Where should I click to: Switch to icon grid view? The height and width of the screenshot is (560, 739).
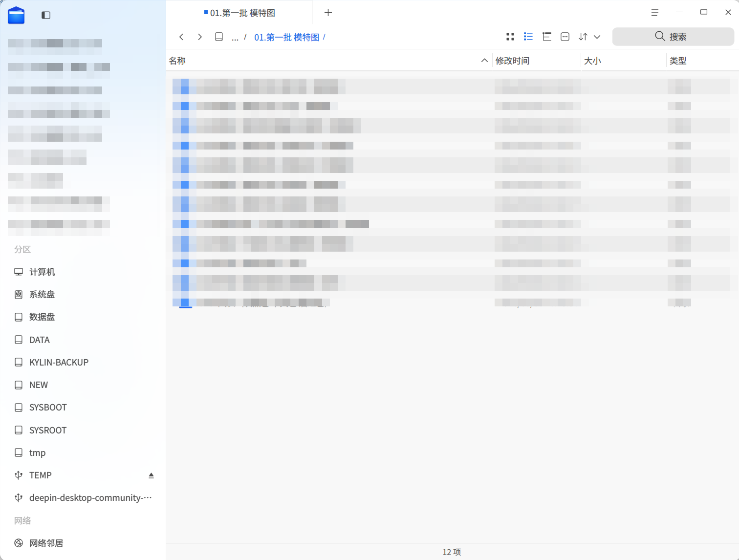[510, 37]
